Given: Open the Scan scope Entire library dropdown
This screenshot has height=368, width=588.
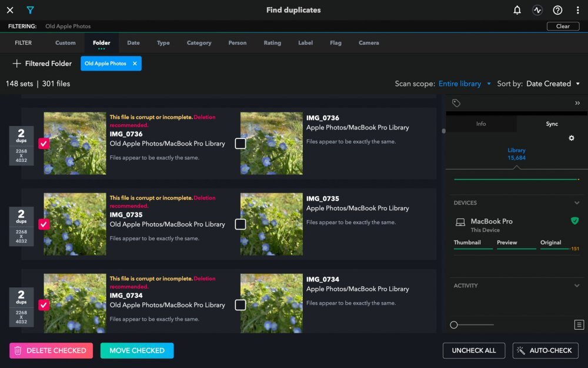Looking at the screenshot, I should (x=465, y=84).
